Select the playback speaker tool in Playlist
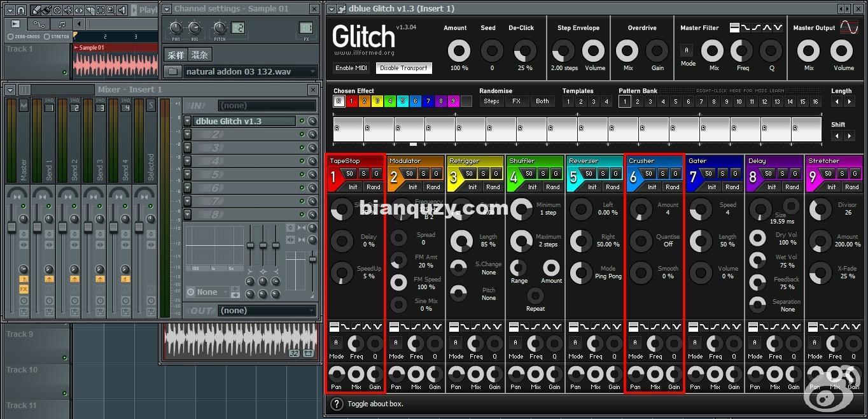The width and height of the screenshot is (868, 419). coord(121,10)
